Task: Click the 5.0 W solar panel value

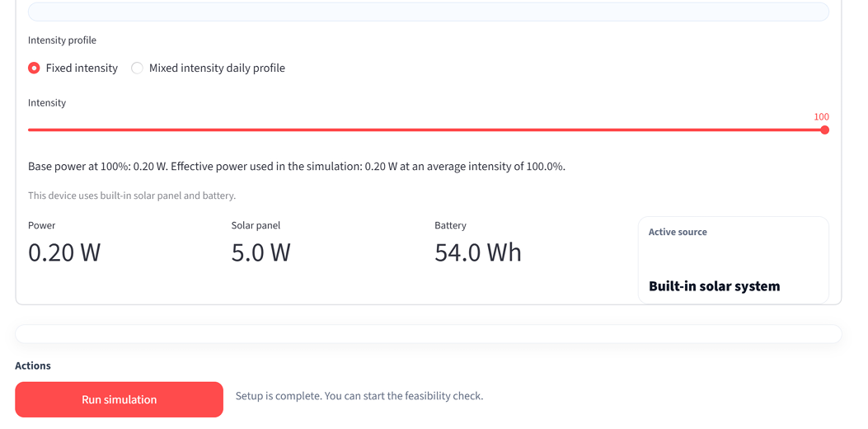Action: [x=260, y=252]
